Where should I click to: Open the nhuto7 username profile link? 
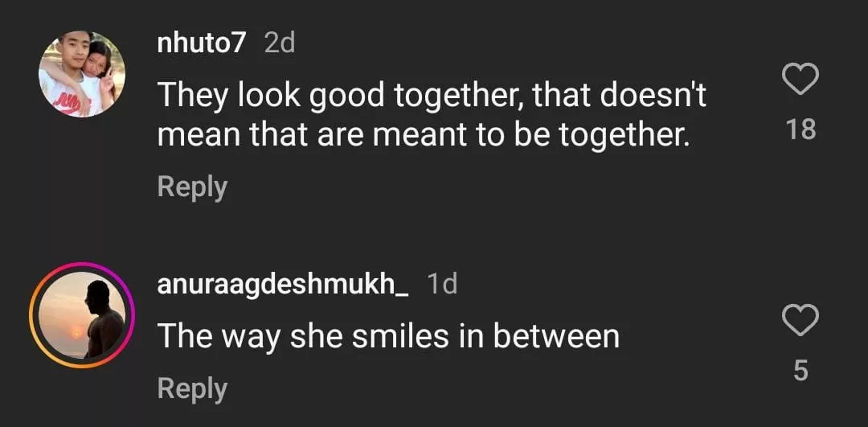point(201,43)
